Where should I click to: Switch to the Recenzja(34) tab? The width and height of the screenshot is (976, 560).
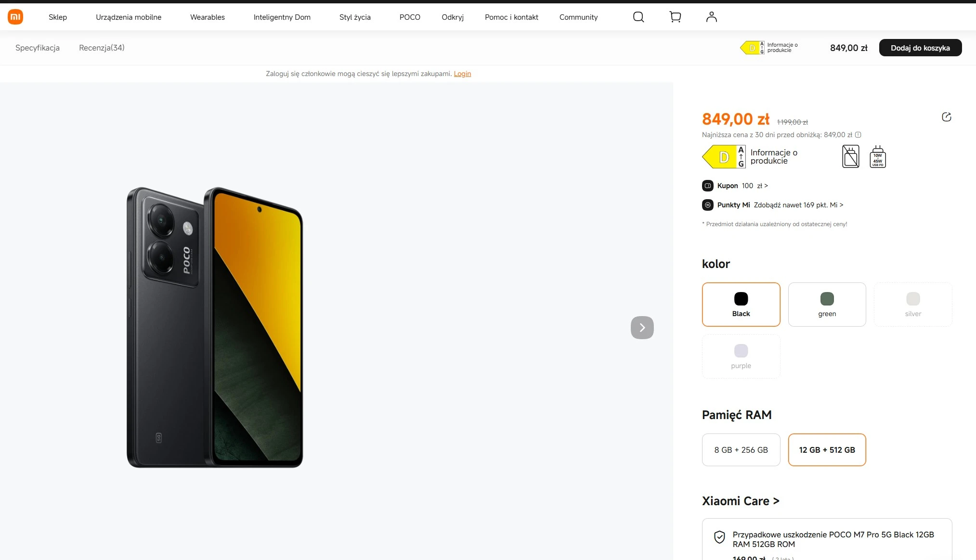pos(102,48)
